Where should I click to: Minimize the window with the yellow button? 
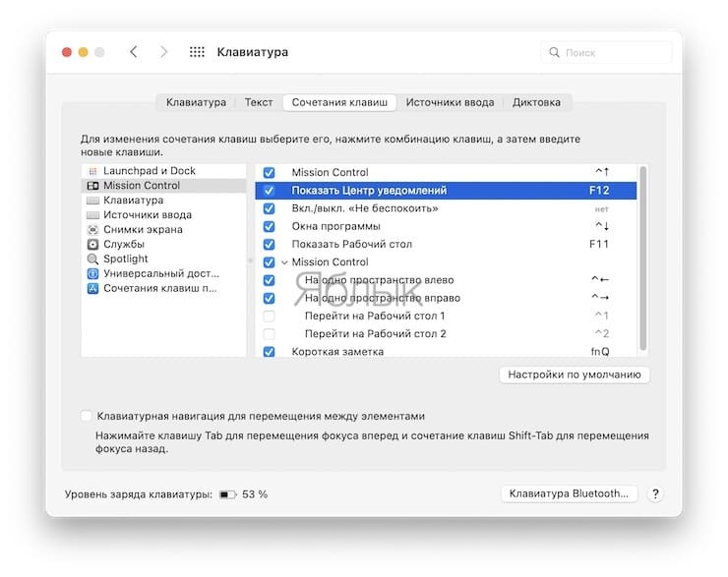coord(83,52)
